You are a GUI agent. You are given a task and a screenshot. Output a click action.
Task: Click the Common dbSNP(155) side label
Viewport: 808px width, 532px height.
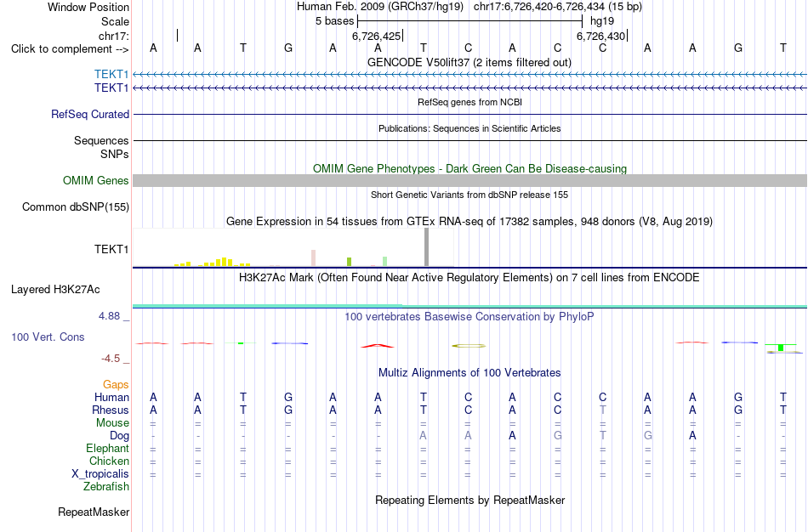pyautogui.click(x=75, y=207)
